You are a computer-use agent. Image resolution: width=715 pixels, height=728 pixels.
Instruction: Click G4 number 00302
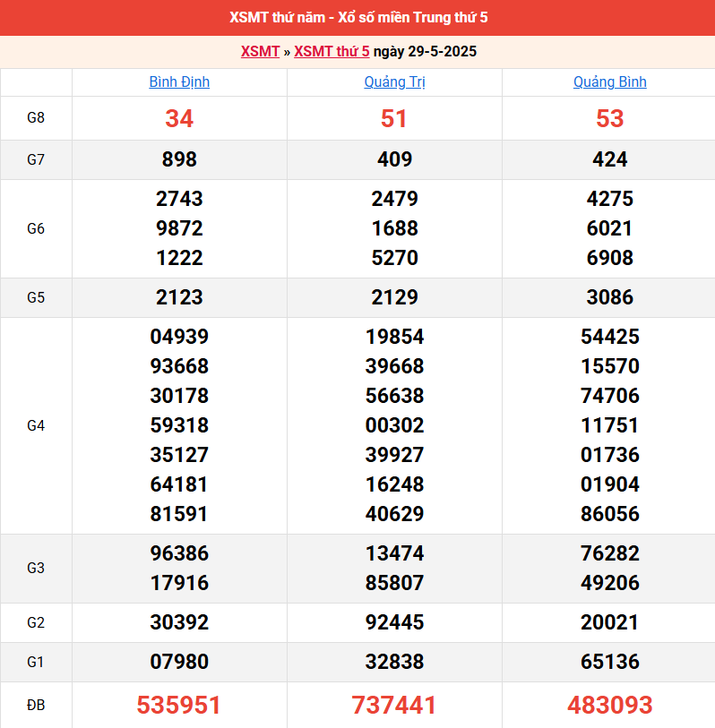tap(394, 425)
